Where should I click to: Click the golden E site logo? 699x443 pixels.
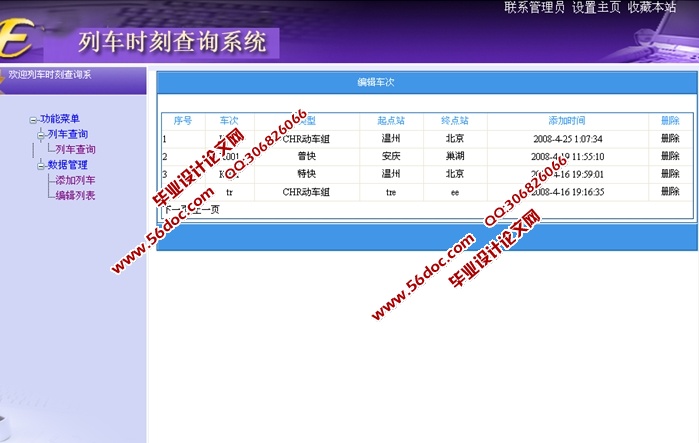17,37
